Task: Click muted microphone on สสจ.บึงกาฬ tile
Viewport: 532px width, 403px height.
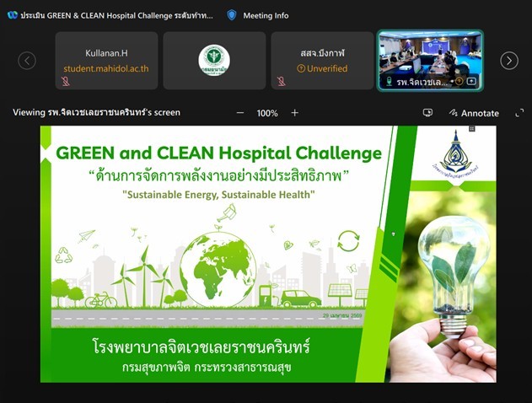Action: 281,82
